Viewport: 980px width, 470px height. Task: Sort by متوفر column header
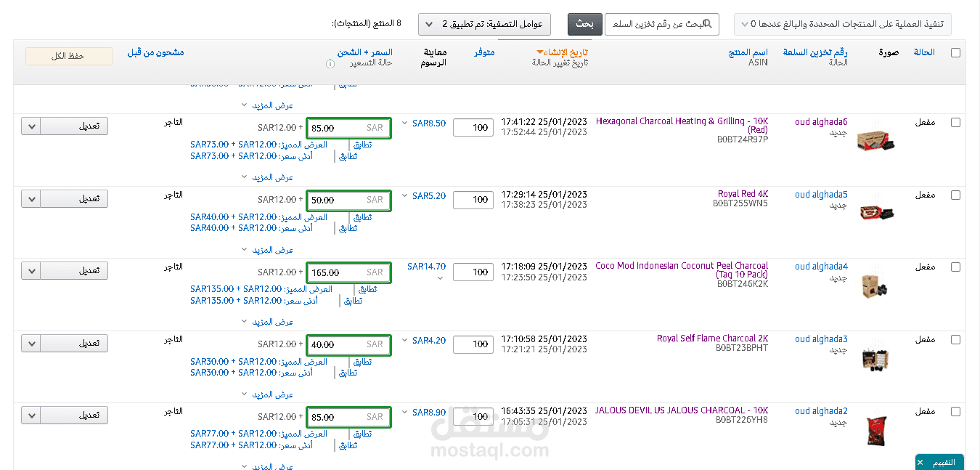pos(484,52)
